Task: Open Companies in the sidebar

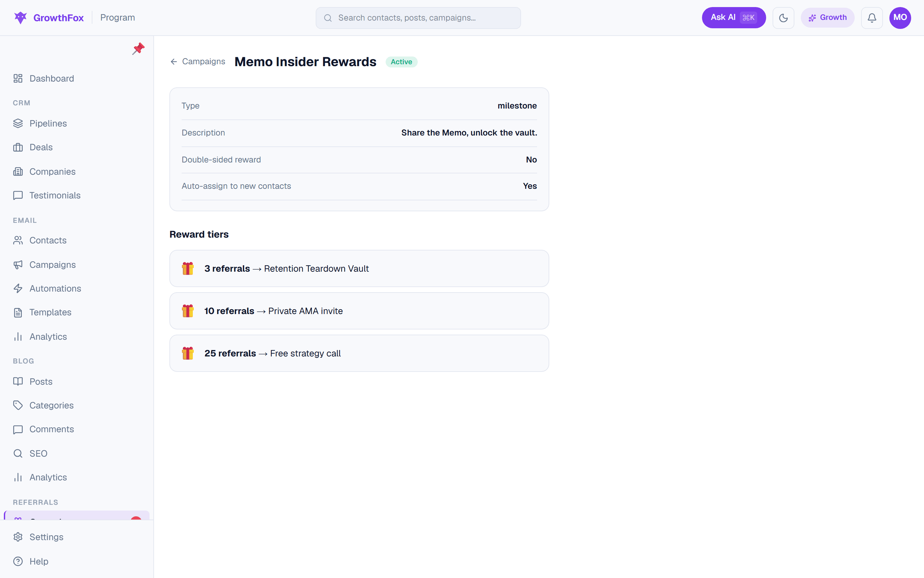Action: pyautogui.click(x=76, y=172)
